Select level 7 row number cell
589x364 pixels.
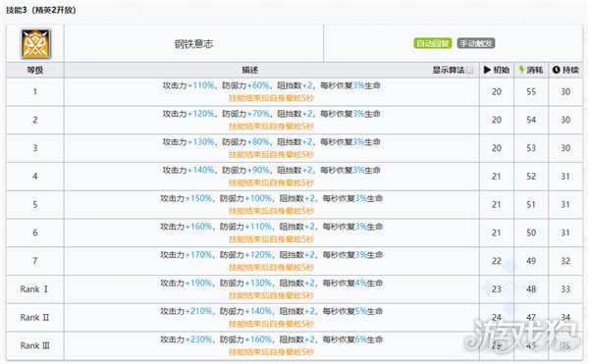pyautogui.click(x=35, y=261)
